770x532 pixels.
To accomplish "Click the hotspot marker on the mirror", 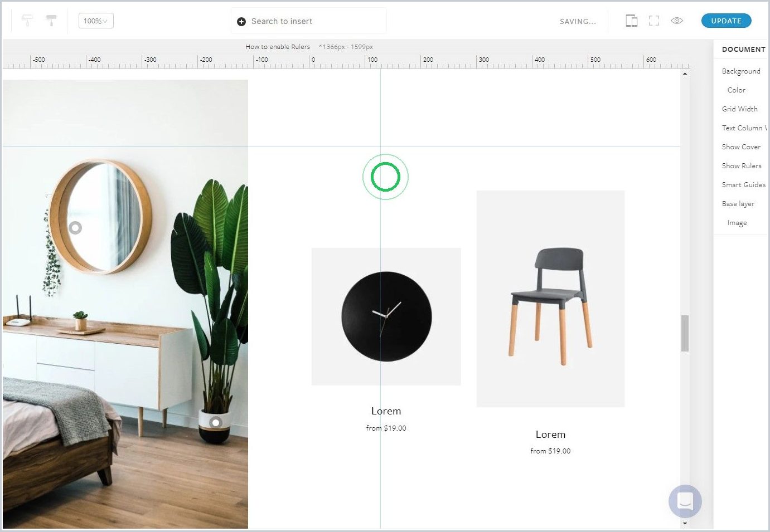I will (75, 227).
